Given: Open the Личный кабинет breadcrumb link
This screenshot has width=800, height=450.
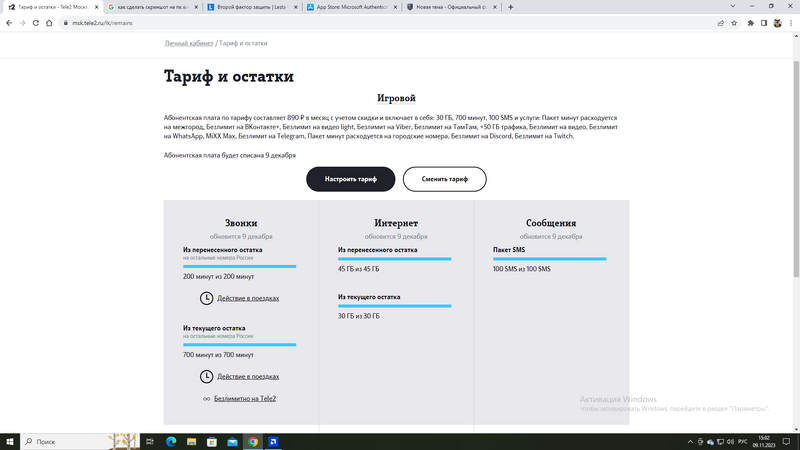Looking at the screenshot, I should click(189, 43).
